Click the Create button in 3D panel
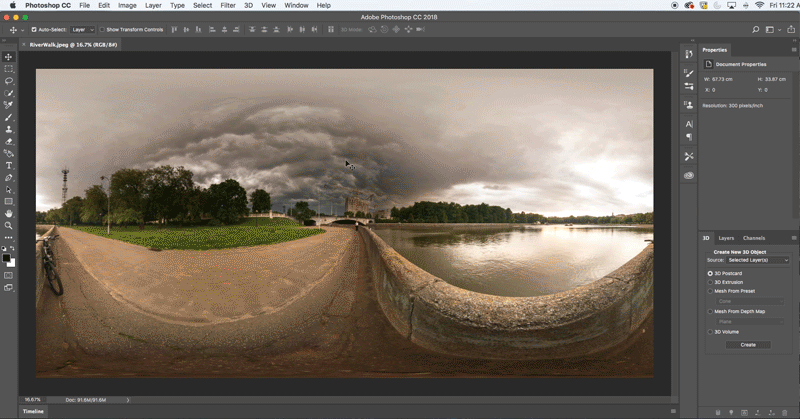 748,344
